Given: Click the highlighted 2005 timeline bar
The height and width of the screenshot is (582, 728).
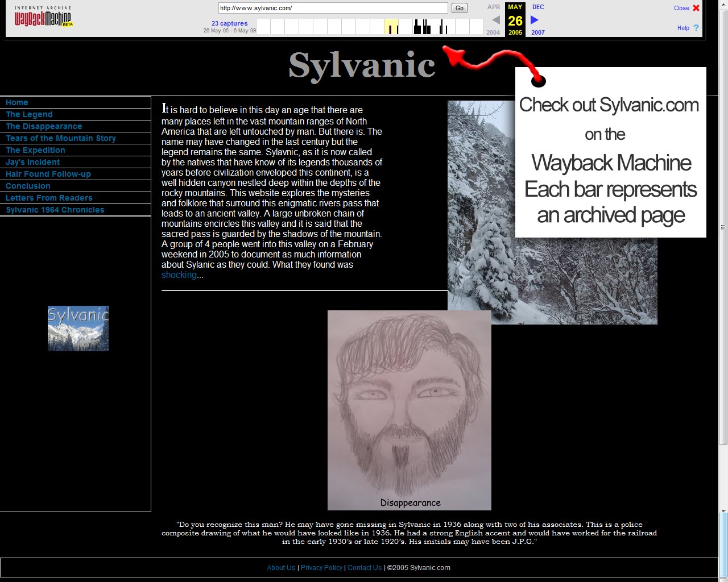Looking at the screenshot, I should 391,27.
